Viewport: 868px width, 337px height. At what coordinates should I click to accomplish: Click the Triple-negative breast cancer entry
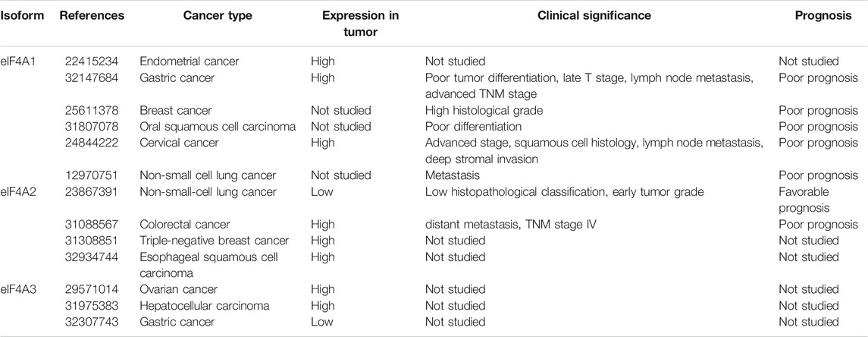(215, 241)
